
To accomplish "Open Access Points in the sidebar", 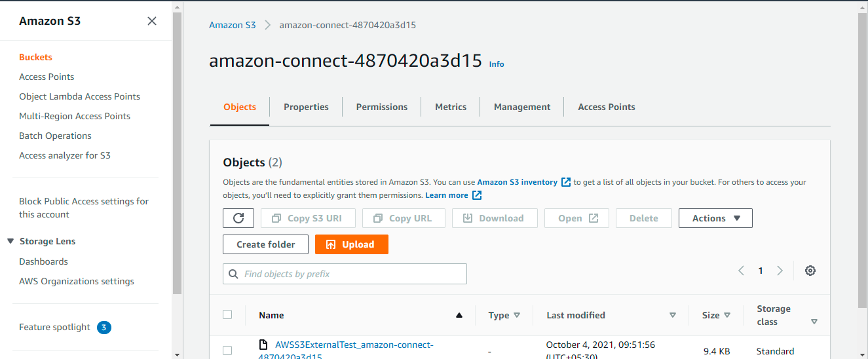I will coord(47,77).
